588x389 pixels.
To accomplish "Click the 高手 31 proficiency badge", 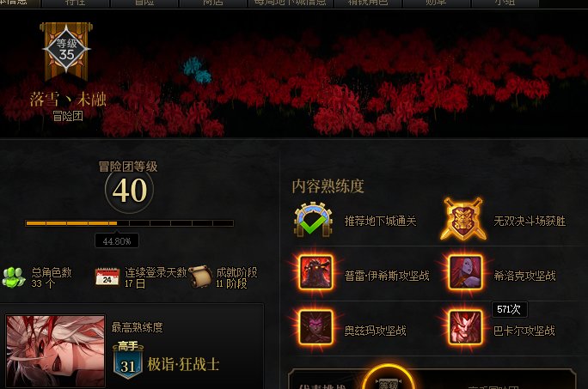I will [x=127, y=359].
